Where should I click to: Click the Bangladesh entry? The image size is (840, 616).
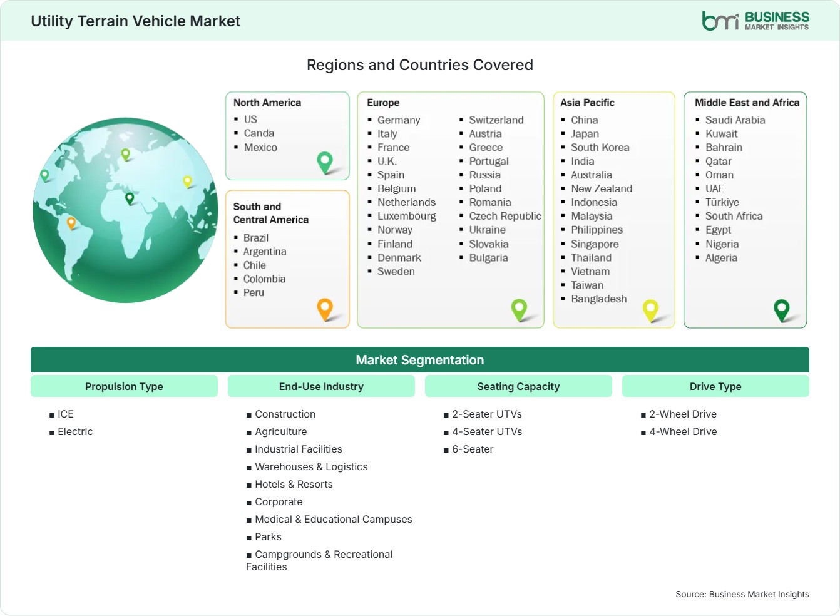tap(599, 299)
